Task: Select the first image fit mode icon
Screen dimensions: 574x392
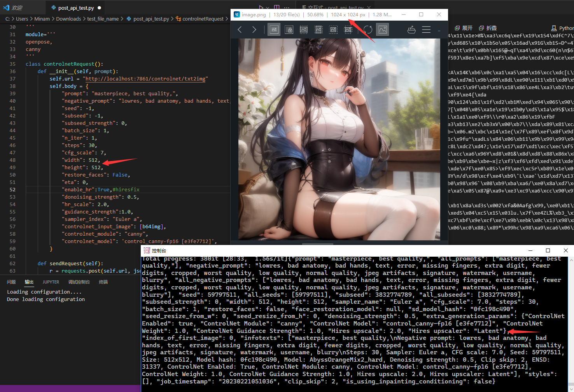Action: [x=274, y=30]
